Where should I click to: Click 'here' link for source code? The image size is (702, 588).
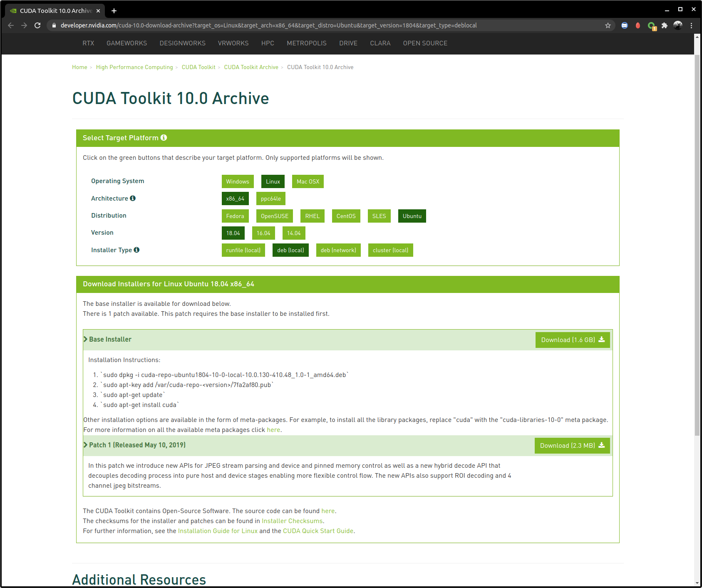328,511
